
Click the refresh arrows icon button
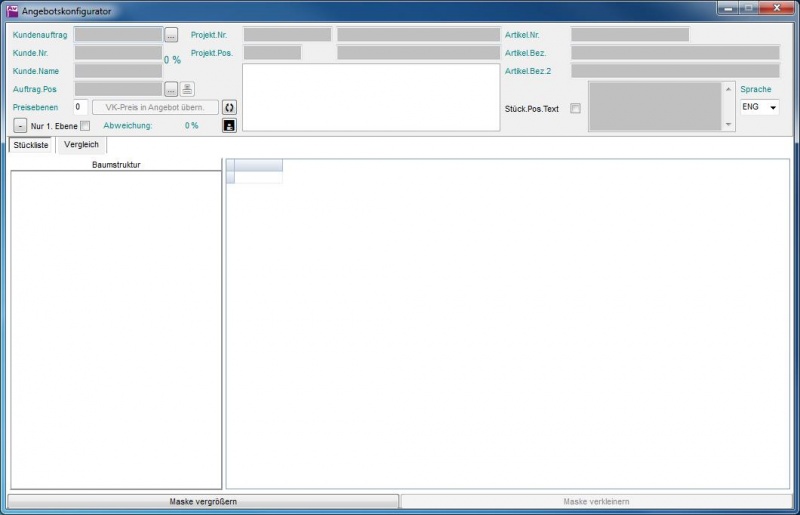228,107
